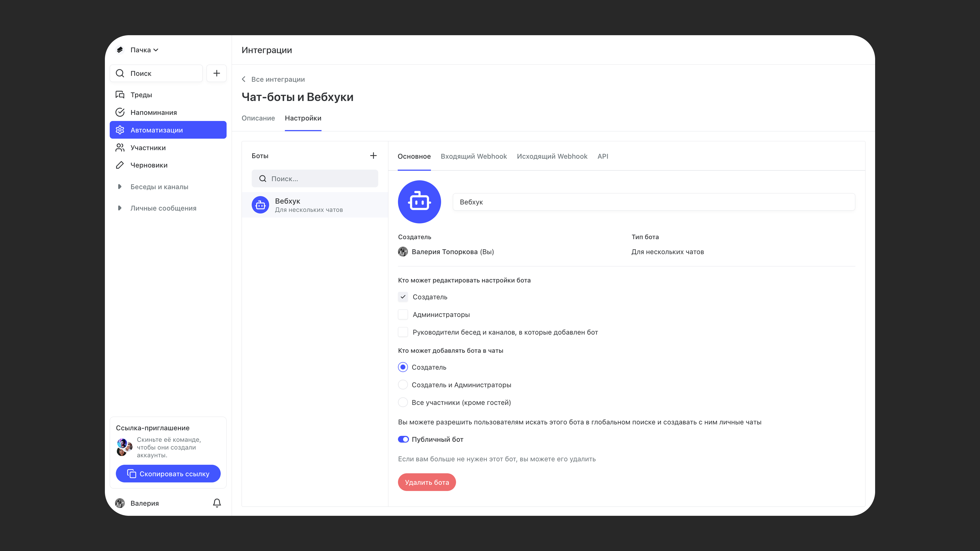
Task: Open Черновики pencil item
Action: (149, 165)
